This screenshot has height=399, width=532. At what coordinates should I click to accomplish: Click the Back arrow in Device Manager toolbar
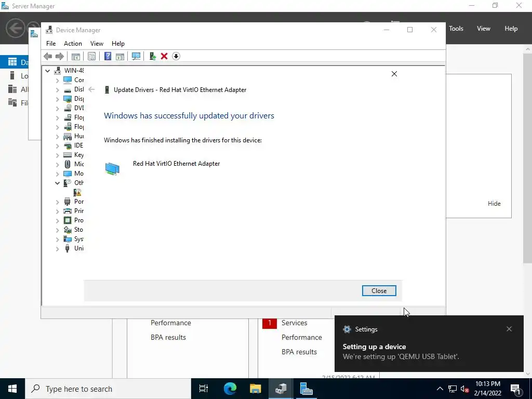coord(48,56)
